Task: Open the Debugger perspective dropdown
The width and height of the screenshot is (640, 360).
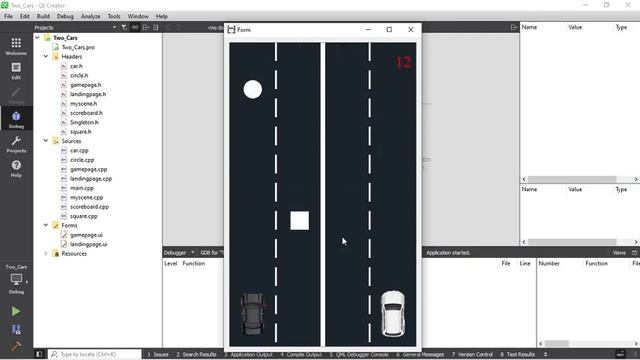Action: pyautogui.click(x=179, y=253)
